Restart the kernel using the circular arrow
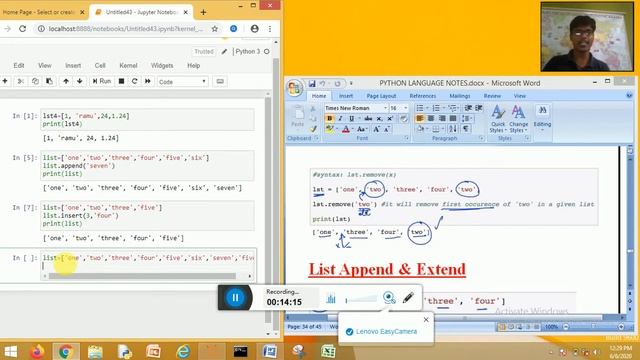 click(134, 81)
